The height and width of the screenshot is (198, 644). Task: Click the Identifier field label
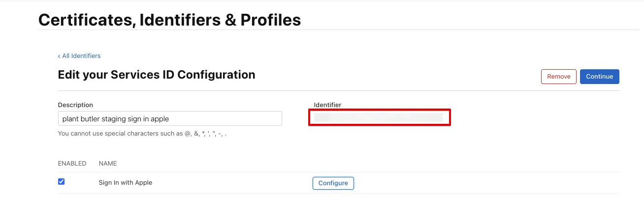pyautogui.click(x=327, y=105)
